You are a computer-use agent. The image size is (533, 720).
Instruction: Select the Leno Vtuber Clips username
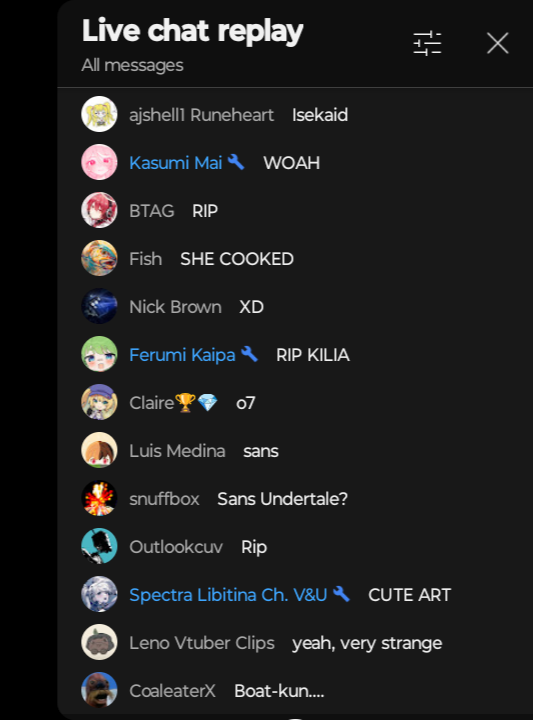click(202, 643)
